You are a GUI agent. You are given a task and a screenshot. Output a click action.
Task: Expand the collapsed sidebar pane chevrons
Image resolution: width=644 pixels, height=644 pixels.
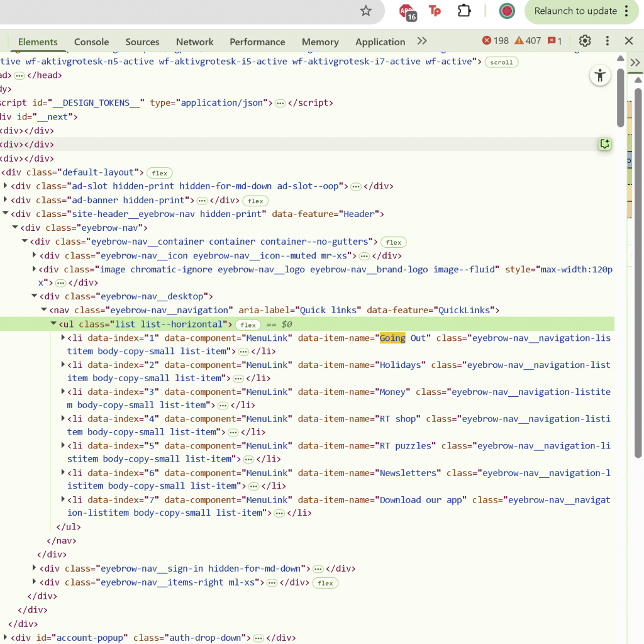point(635,62)
